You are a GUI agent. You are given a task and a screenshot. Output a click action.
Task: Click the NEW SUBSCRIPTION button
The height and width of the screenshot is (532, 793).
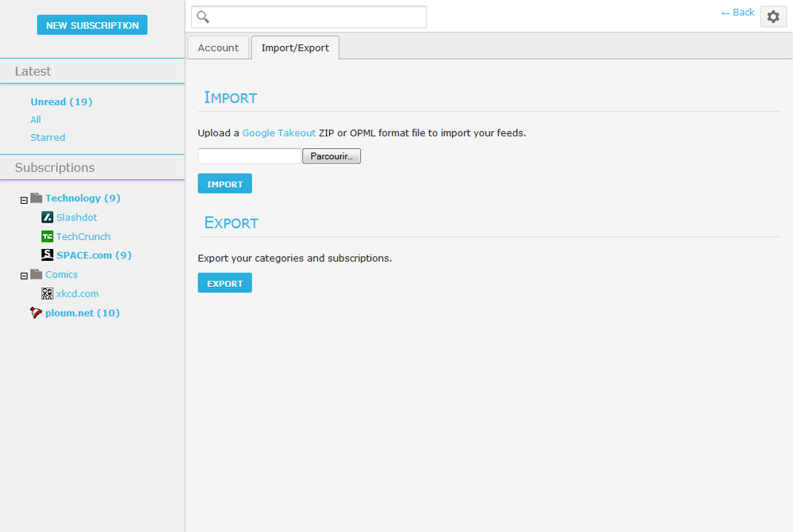click(92, 25)
